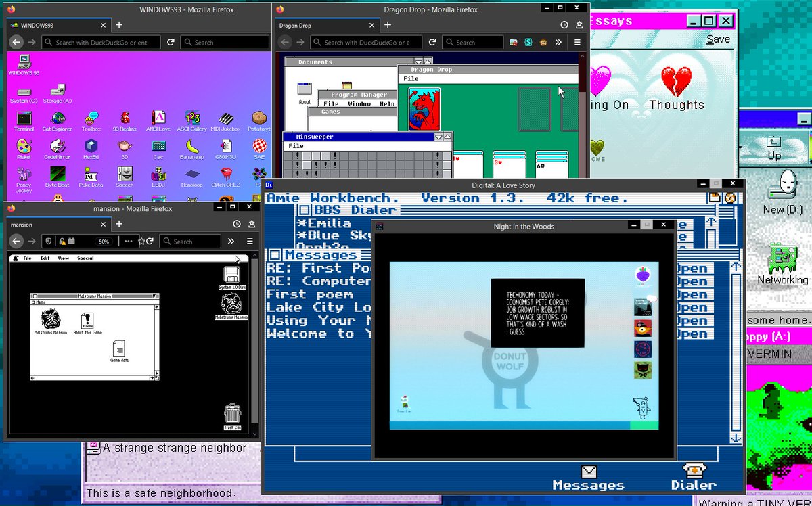Click the 50% zoom indicator in address bar
The width and height of the screenshot is (812, 506).
pyautogui.click(x=104, y=241)
